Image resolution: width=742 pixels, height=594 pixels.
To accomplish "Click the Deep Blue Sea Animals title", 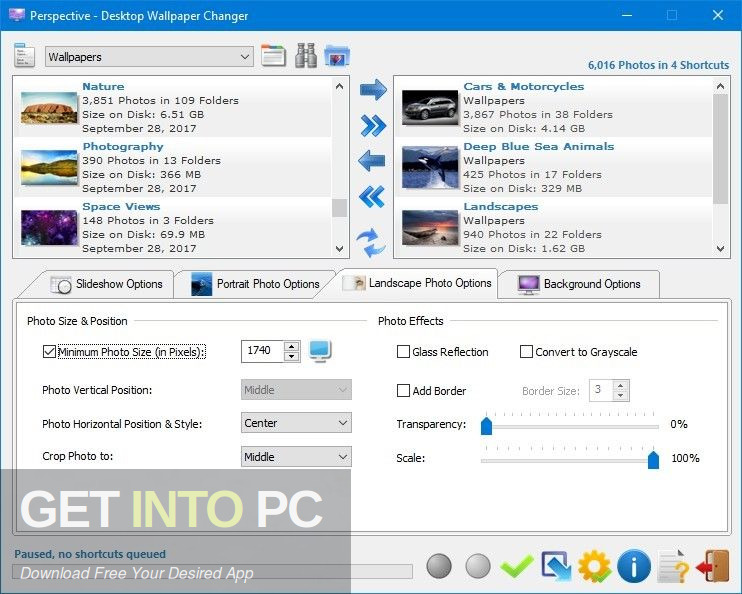I will (x=539, y=147).
